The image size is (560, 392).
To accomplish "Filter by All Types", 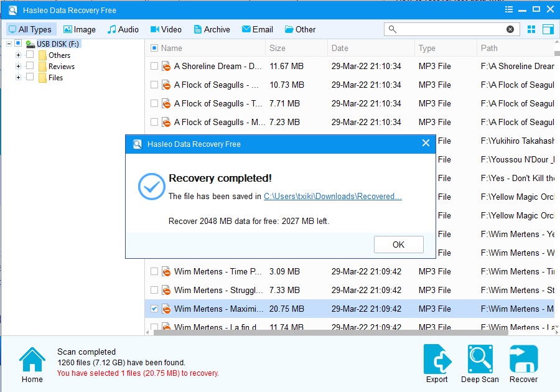I will [x=30, y=29].
